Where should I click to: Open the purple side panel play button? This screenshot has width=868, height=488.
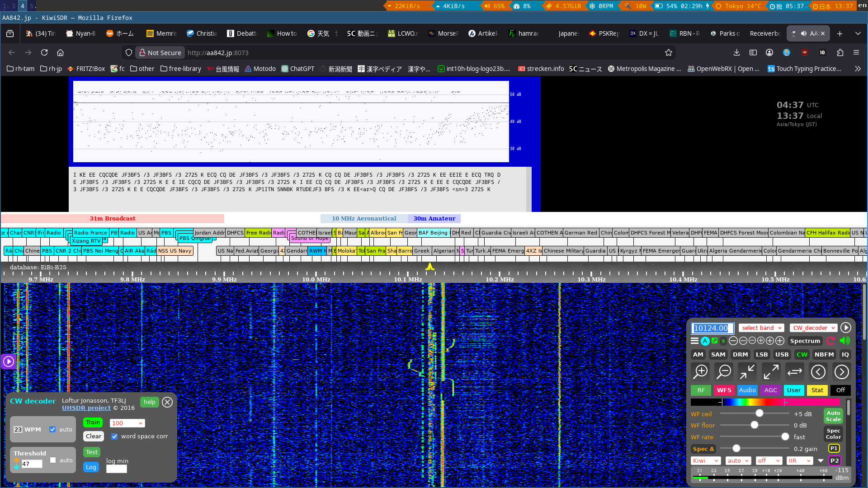(9, 361)
